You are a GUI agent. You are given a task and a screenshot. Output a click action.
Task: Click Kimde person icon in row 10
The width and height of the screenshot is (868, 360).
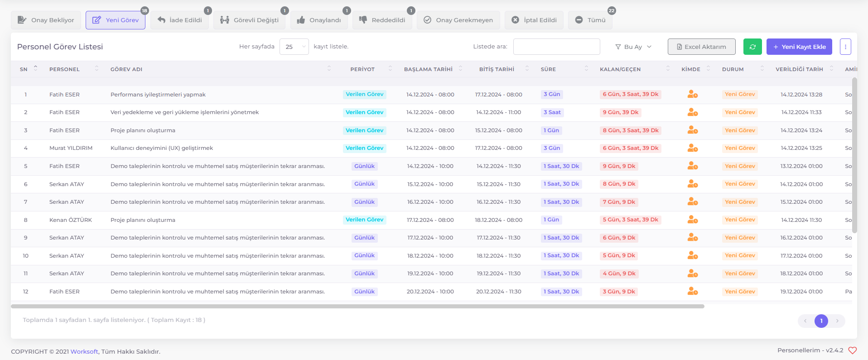[x=692, y=256]
